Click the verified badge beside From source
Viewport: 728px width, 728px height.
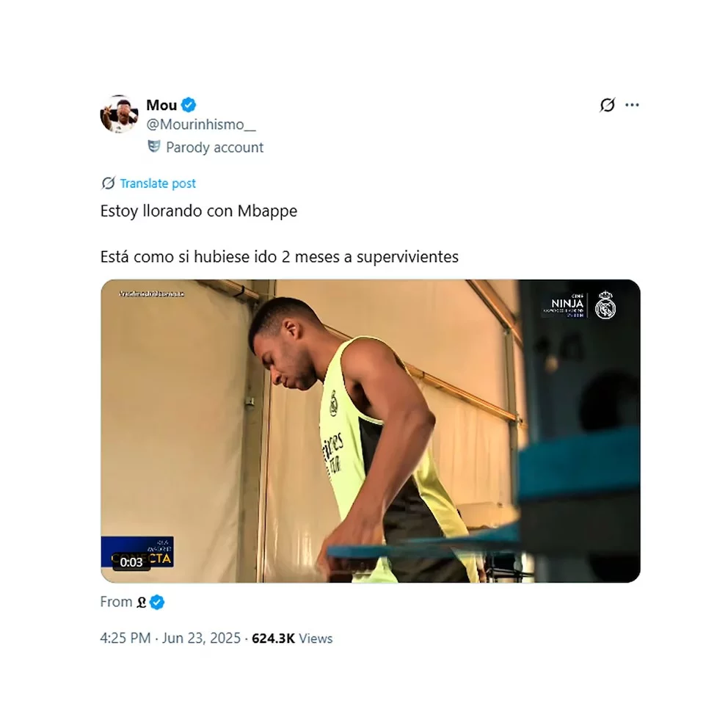(157, 603)
